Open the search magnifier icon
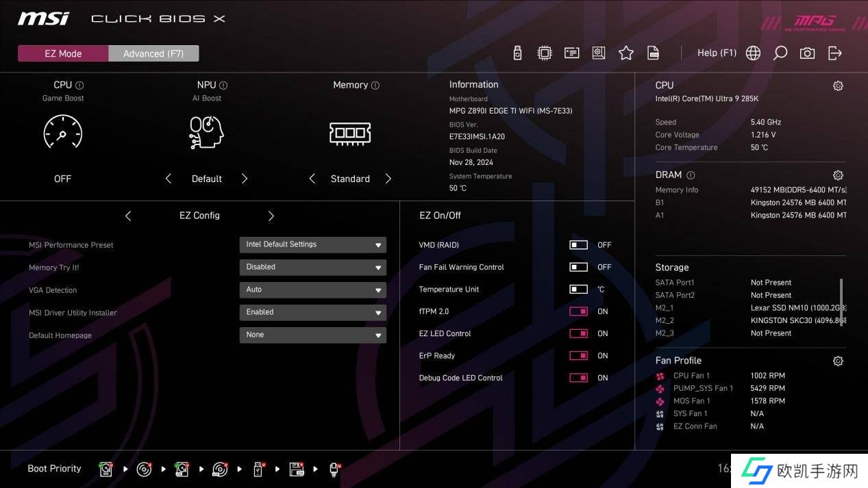 780,53
